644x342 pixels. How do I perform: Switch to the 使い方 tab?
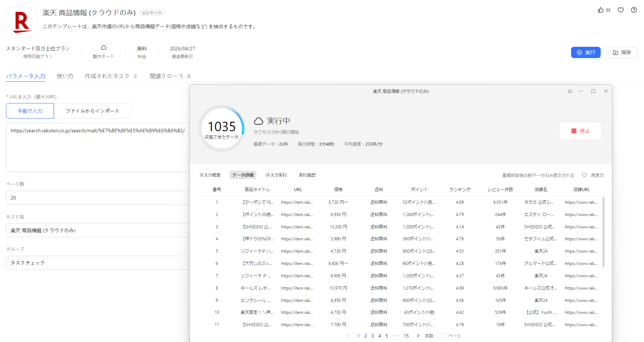pyautogui.click(x=65, y=76)
